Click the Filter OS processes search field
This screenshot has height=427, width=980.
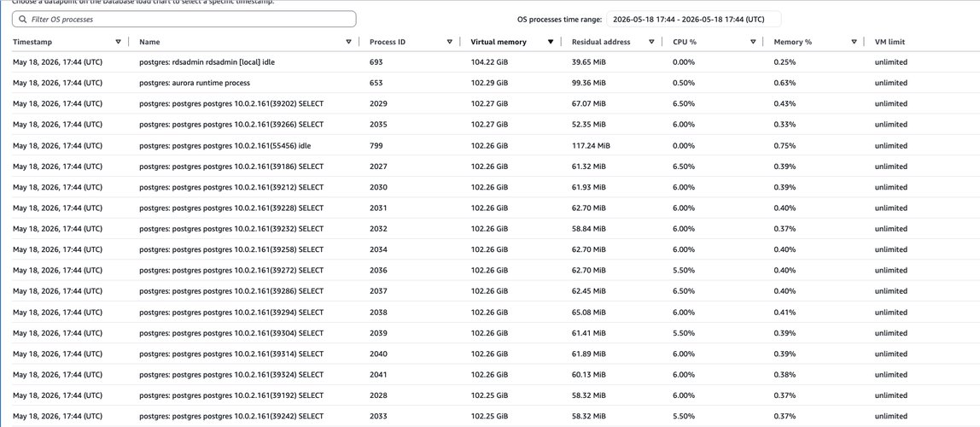(x=184, y=20)
